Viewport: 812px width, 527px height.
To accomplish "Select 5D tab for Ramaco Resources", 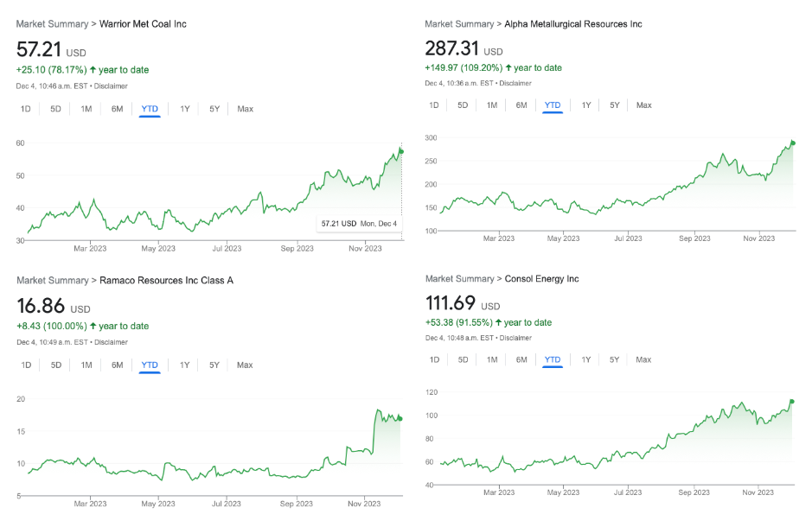I will tap(56, 365).
